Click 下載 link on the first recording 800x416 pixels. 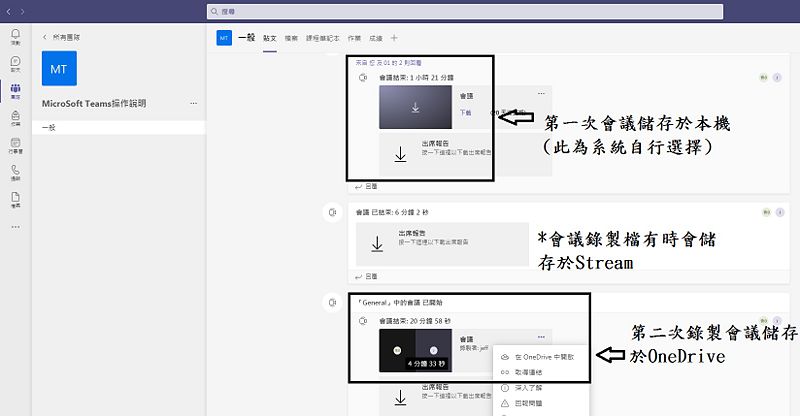465,113
